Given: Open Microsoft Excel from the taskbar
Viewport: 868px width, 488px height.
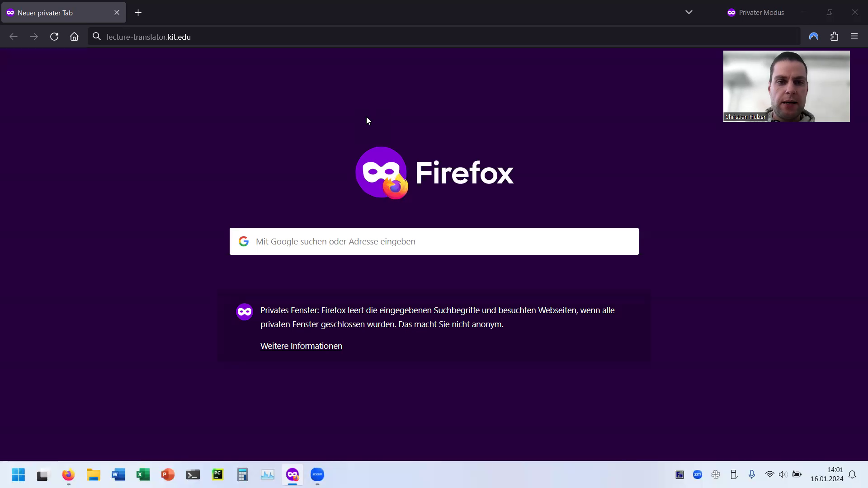Looking at the screenshot, I should coord(143,475).
